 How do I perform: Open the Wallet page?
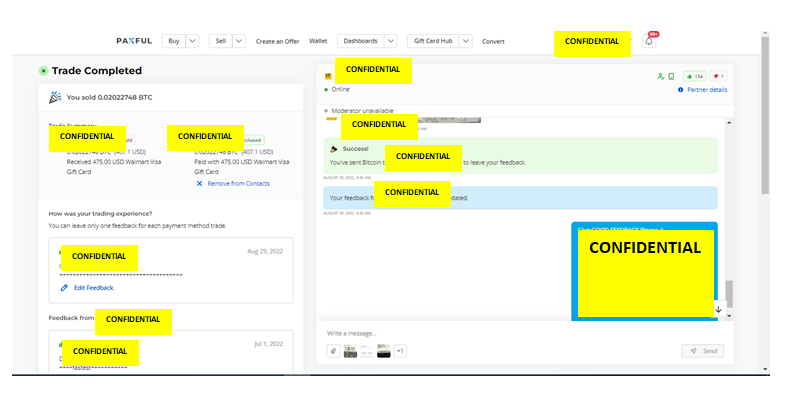(318, 41)
